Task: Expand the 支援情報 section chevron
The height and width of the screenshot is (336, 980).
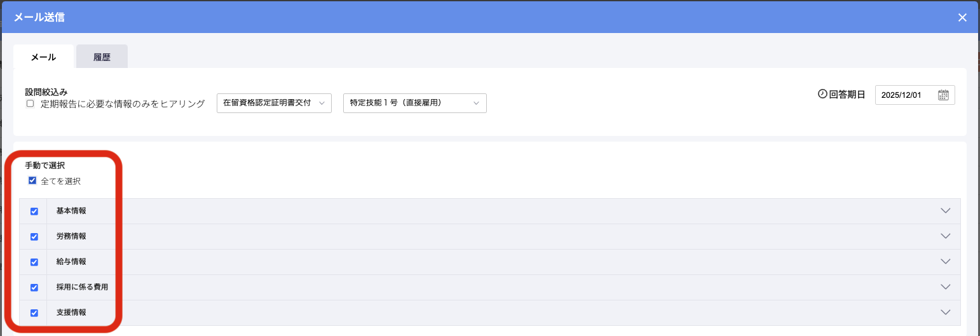Action: click(945, 312)
